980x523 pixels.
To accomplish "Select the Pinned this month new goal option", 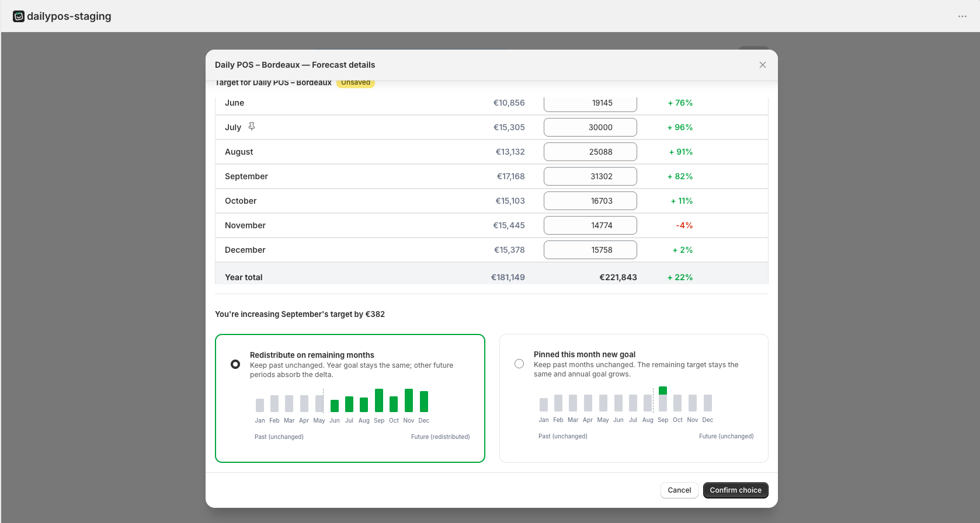I will [519, 364].
